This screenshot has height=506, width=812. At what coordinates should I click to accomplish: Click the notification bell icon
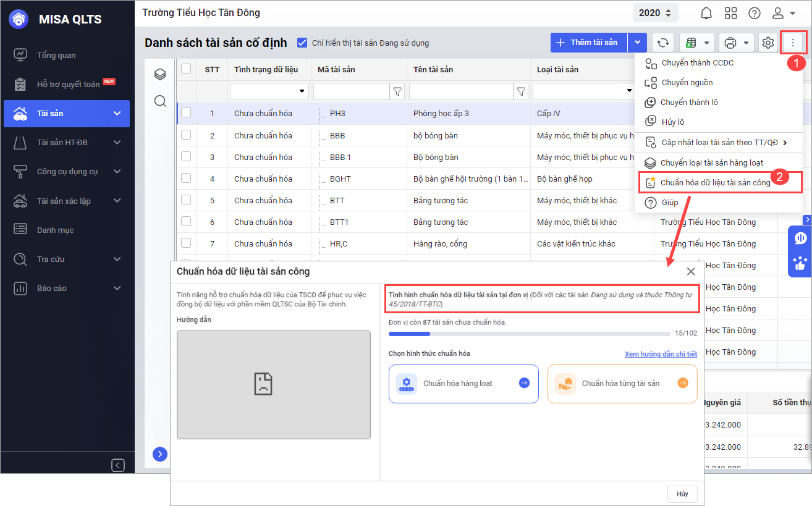(706, 13)
